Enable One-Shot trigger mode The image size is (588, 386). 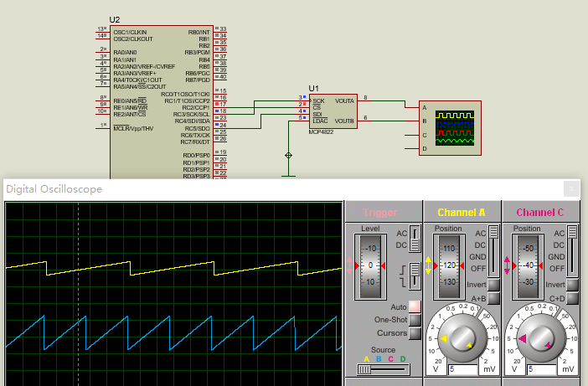point(414,320)
